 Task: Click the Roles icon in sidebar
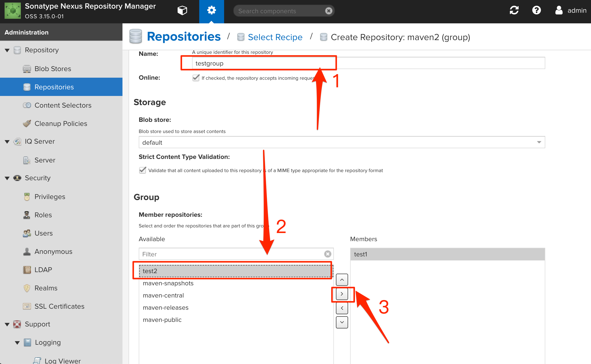27,215
